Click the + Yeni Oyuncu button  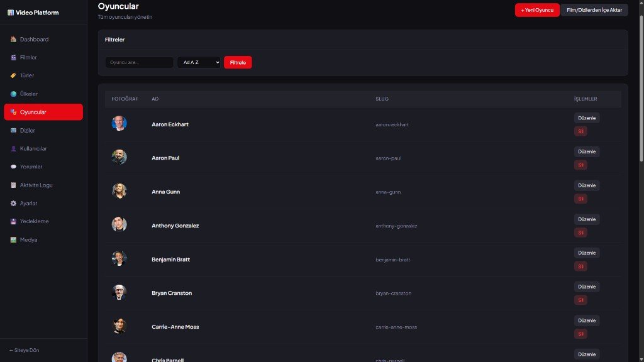click(536, 10)
